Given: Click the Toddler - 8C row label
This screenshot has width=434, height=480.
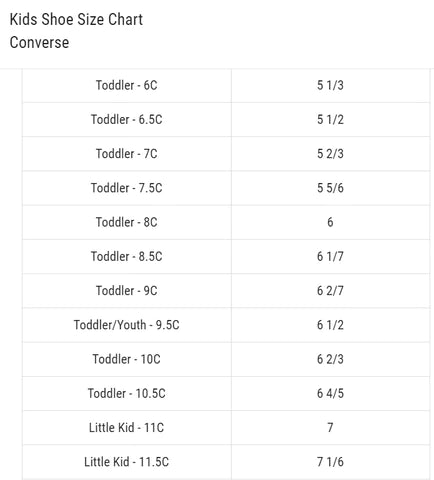Looking at the screenshot, I should coord(127,222).
